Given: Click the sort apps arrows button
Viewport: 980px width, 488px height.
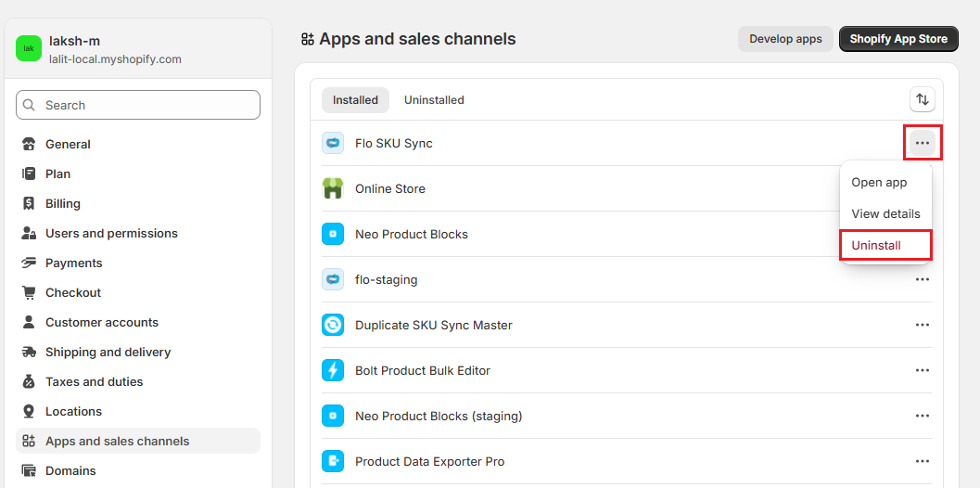Looking at the screenshot, I should click(x=922, y=99).
